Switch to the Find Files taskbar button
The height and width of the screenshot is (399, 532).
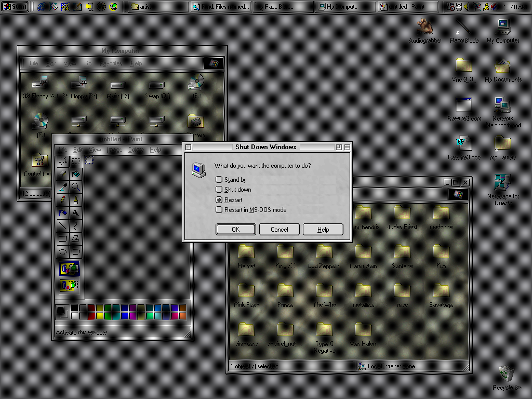(x=221, y=6)
